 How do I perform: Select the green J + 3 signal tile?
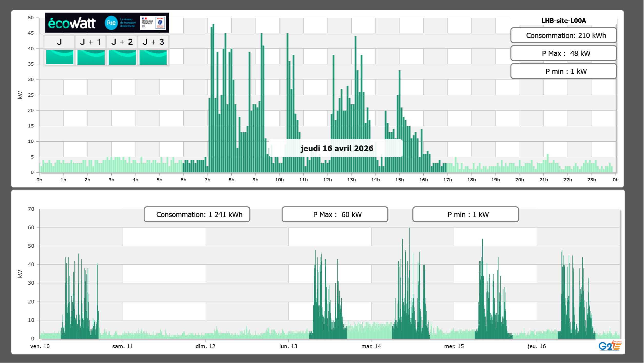[153, 57]
